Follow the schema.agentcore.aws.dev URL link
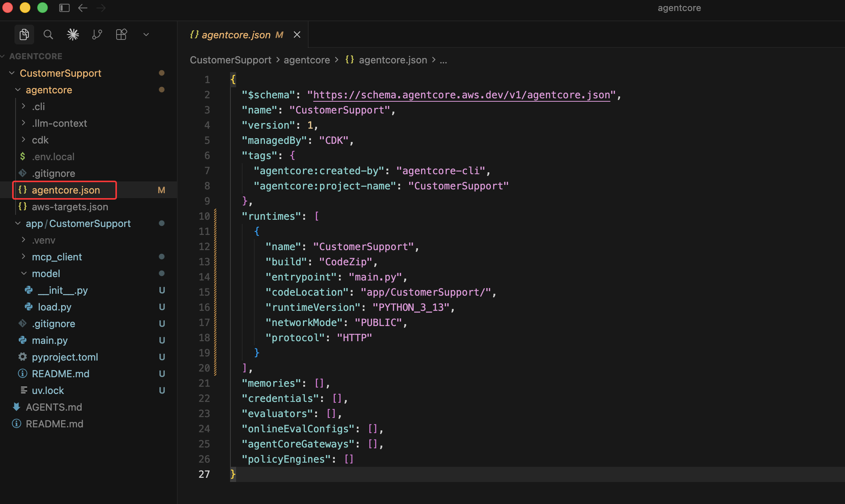 461,95
